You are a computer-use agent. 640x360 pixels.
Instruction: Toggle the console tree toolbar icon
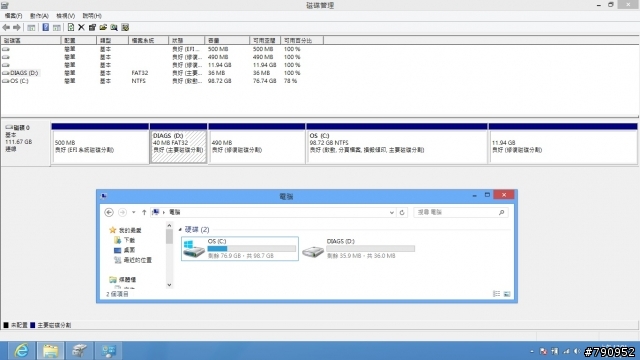(31, 27)
